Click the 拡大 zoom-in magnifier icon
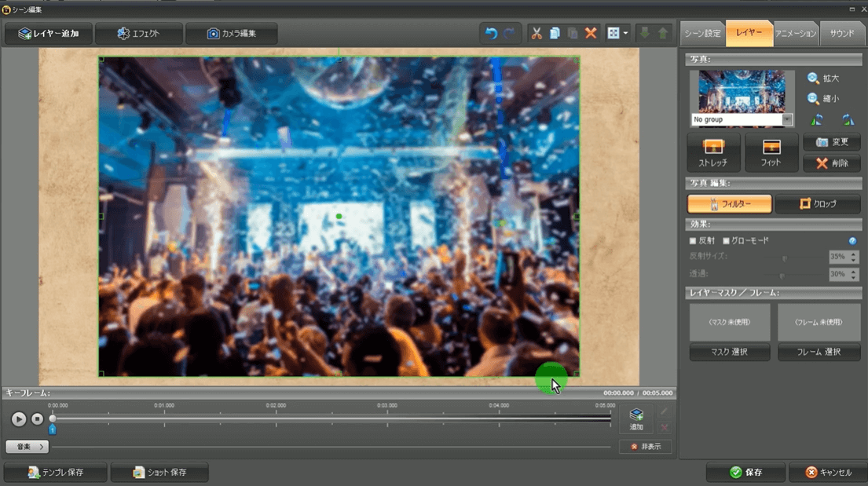The height and width of the screenshot is (486, 868). pyautogui.click(x=814, y=79)
